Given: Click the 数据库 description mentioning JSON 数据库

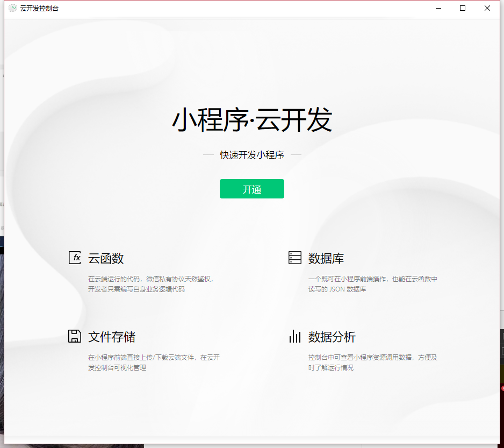Looking at the screenshot, I should pos(372,284).
